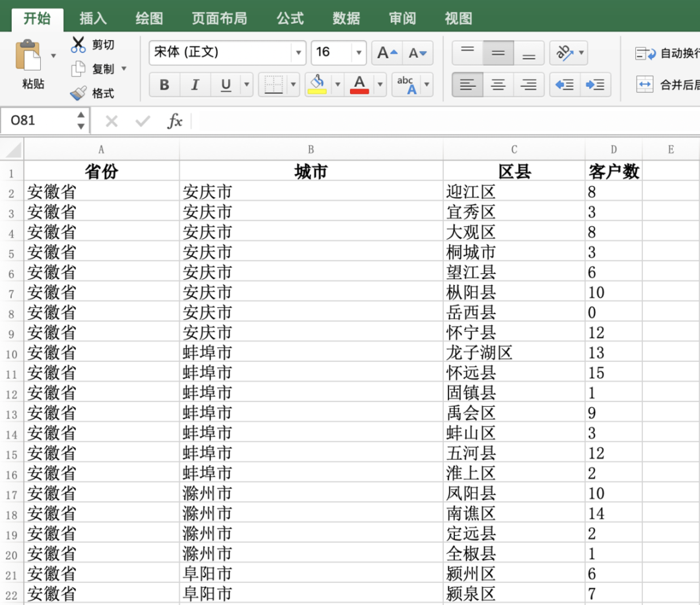The height and width of the screenshot is (605, 700).
Task: Open the font name dropdown arrow
Action: click(x=298, y=53)
